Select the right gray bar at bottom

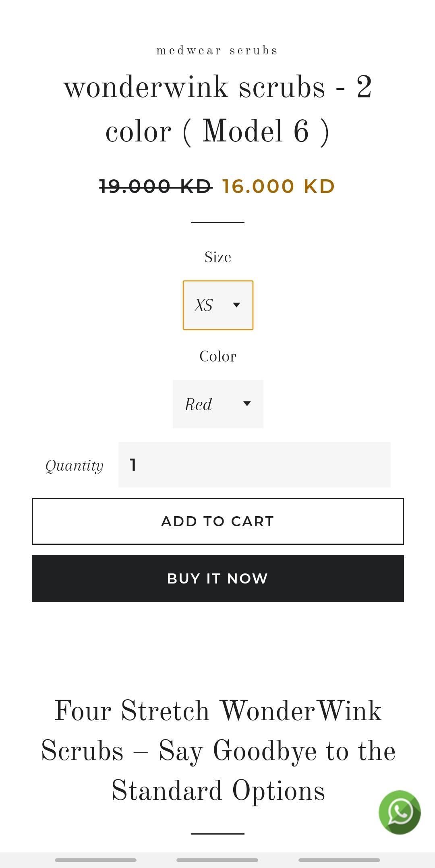point(339,860)
